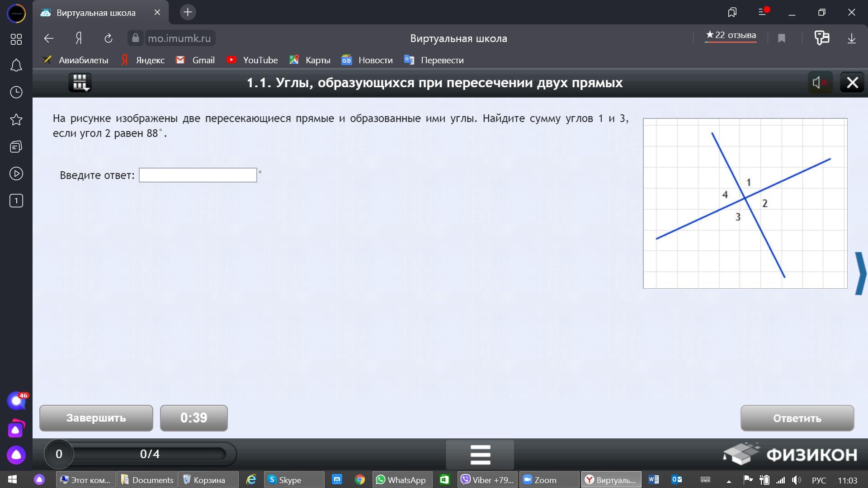Screen dimensions: 868x488
Task: Toggle the muted sound speaker icon
Action: tap(820, 83)
